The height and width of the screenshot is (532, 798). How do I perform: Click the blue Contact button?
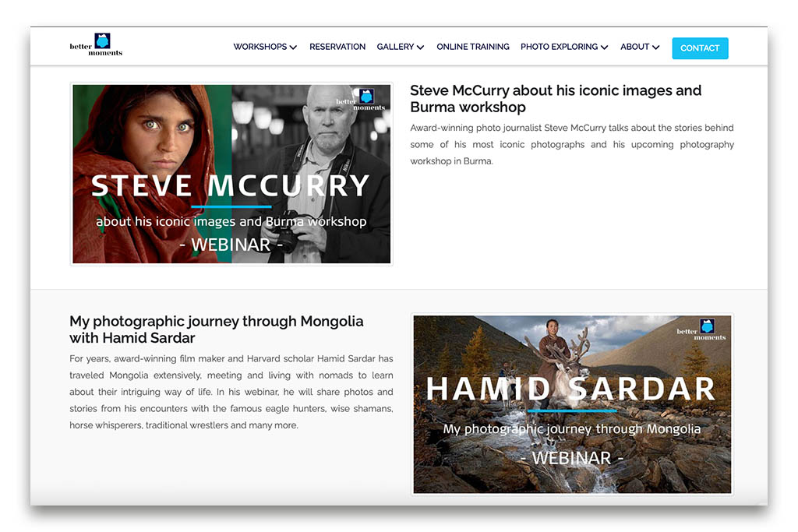point(700,48)
